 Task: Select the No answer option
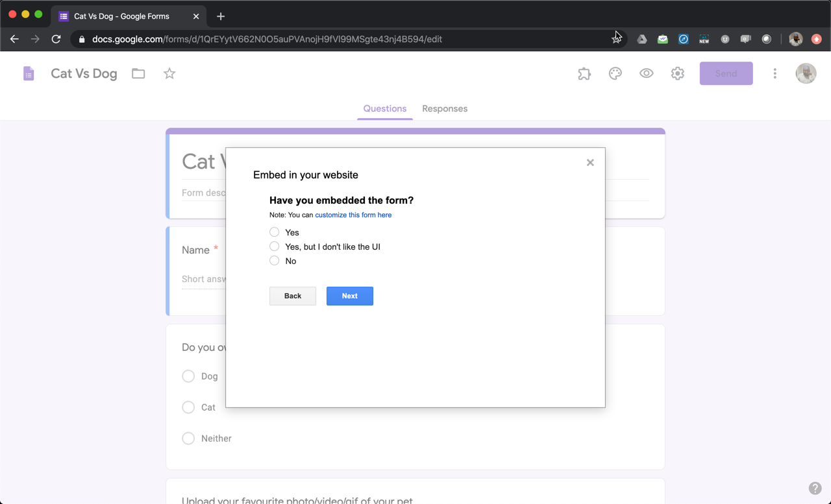[274, 260]
